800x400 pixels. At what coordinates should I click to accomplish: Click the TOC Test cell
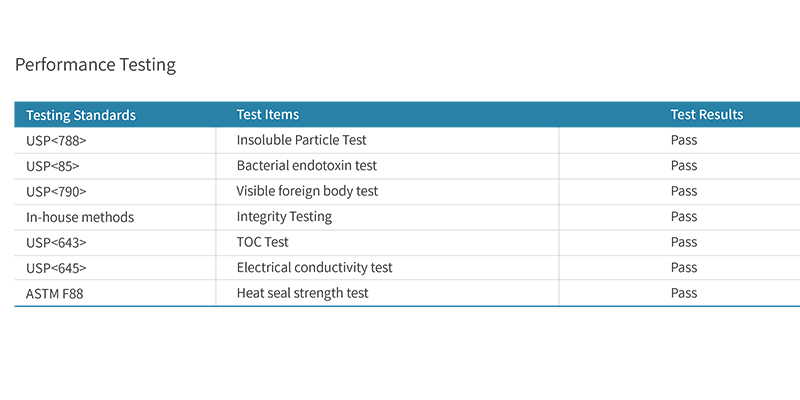(x=263, y=242)
